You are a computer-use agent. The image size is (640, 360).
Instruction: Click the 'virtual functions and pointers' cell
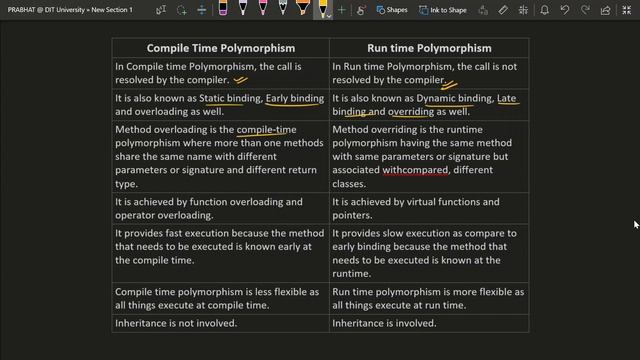point(429,208)
